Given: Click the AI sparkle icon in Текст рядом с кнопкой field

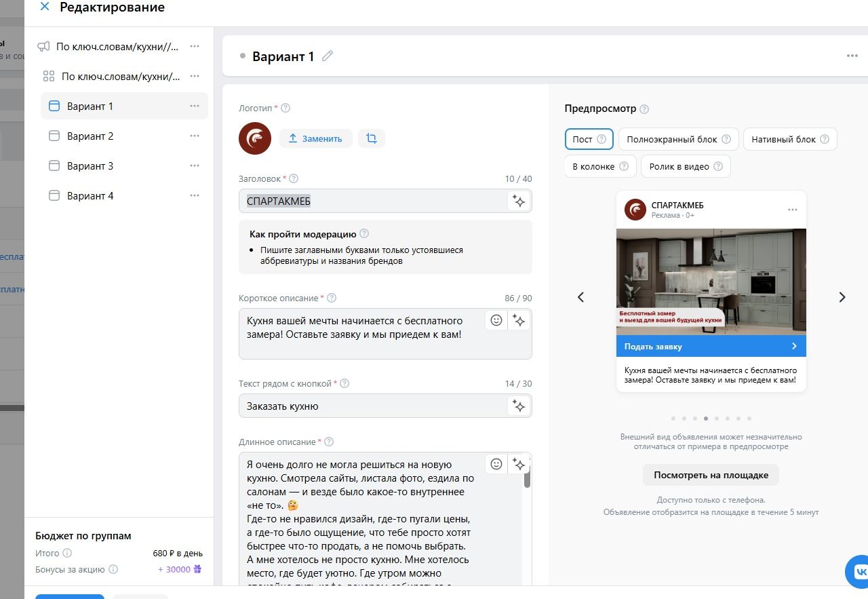Looking at the screenshot, I should click(519, 406).
